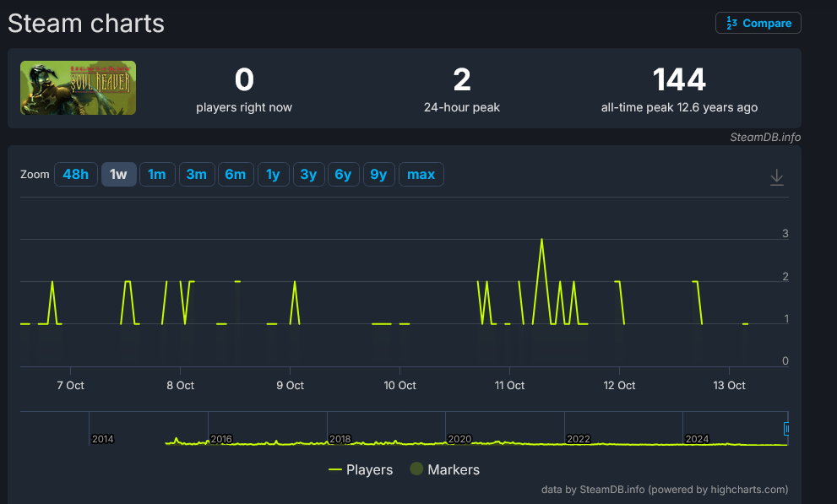The width and height of the screenshot is (837, 504).
Task: Pick the 9y zoom range
Action: point(378,175)
